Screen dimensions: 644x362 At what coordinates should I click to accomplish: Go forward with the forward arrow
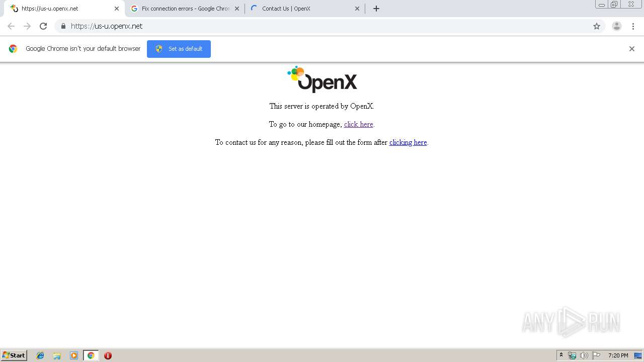point(27,26)
